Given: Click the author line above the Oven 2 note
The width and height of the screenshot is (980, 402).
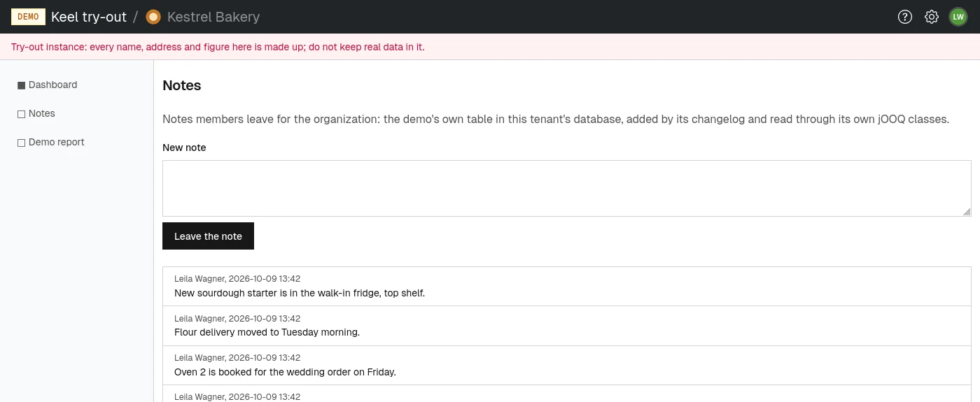Looking at the screenshot, I should coord(237,357).
